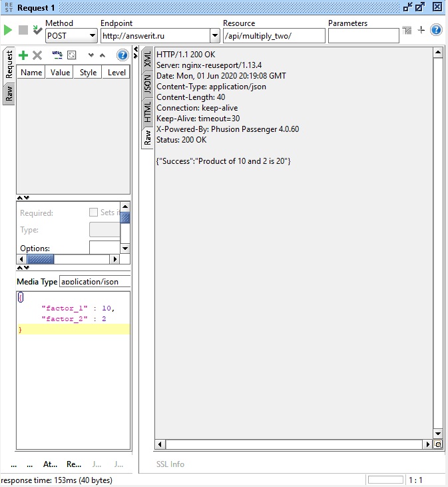
Task: Click the "factor_1" : 10 line in editor
Action: (78, 308)
